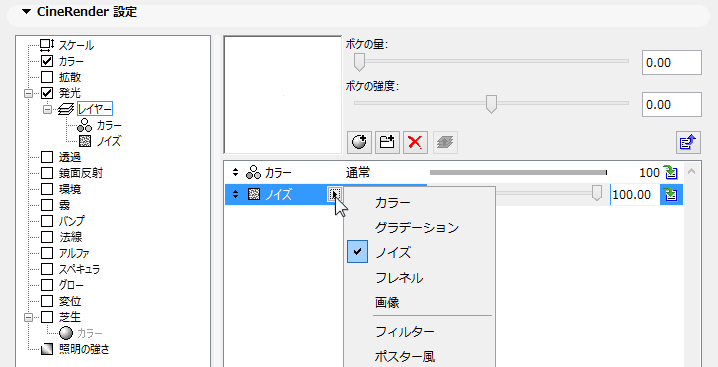The width and height of the screenshot is (718, 367).
Task: Uncheck the 発光 channel checkbox
Action: click(x=47, y=93)
